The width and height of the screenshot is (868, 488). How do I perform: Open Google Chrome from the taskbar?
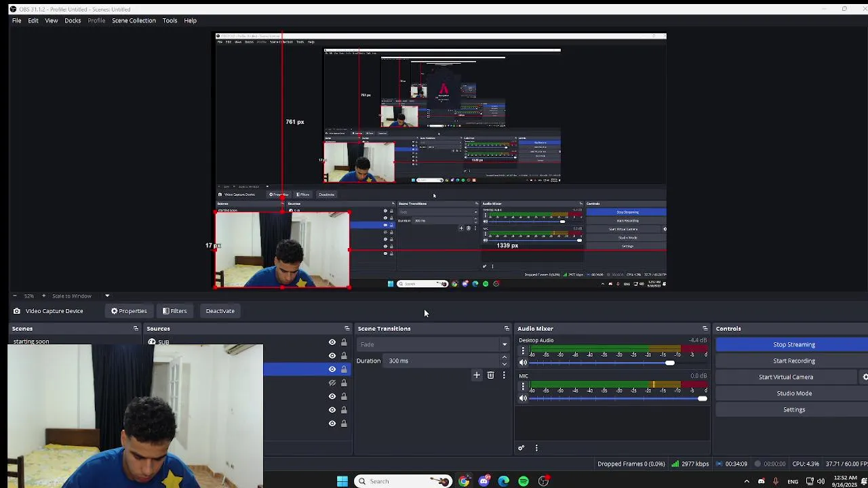pos(464,481)
